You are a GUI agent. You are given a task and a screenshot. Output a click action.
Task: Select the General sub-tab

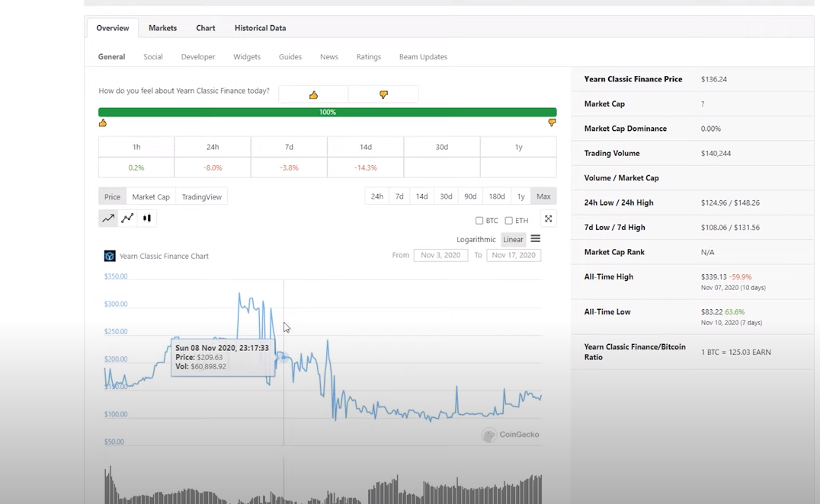pyautogui.click(x=111, y=56)
